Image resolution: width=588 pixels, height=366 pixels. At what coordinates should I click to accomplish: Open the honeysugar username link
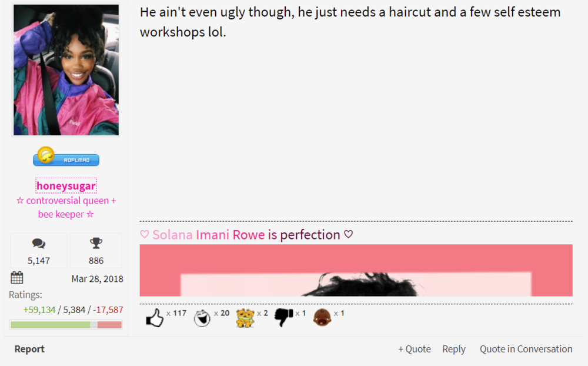(x=66, y=186)
